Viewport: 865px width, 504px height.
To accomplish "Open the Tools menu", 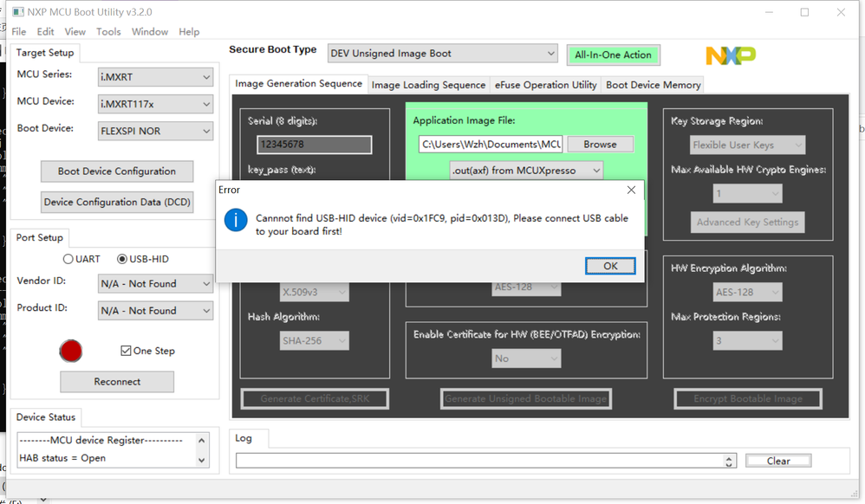I will [x=108, y=31].
